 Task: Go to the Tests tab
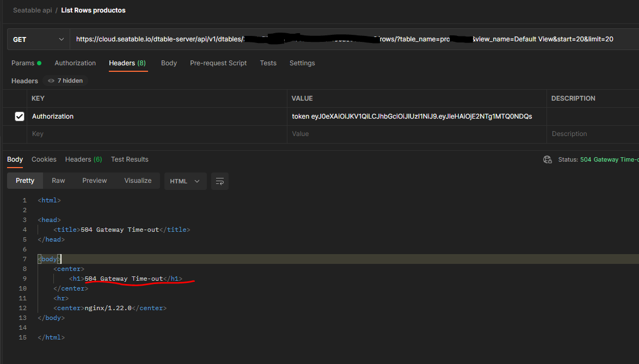tap(268, 63)
